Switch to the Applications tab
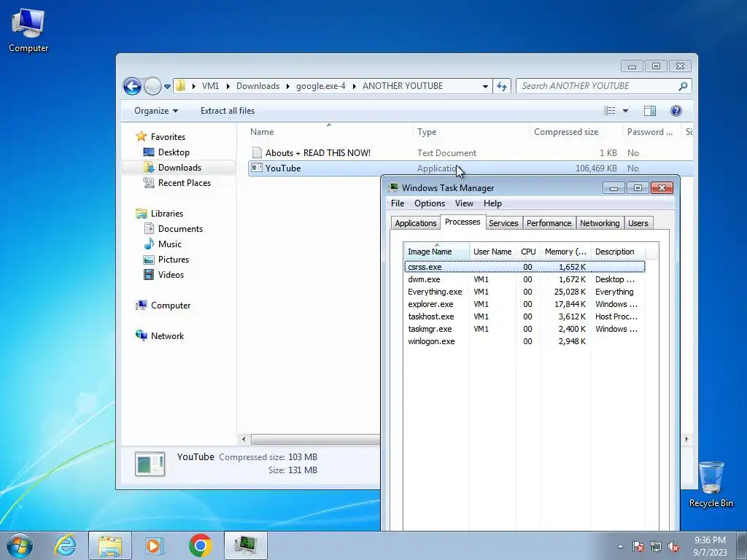Viewport: 747px width, 560px height. 415,223
